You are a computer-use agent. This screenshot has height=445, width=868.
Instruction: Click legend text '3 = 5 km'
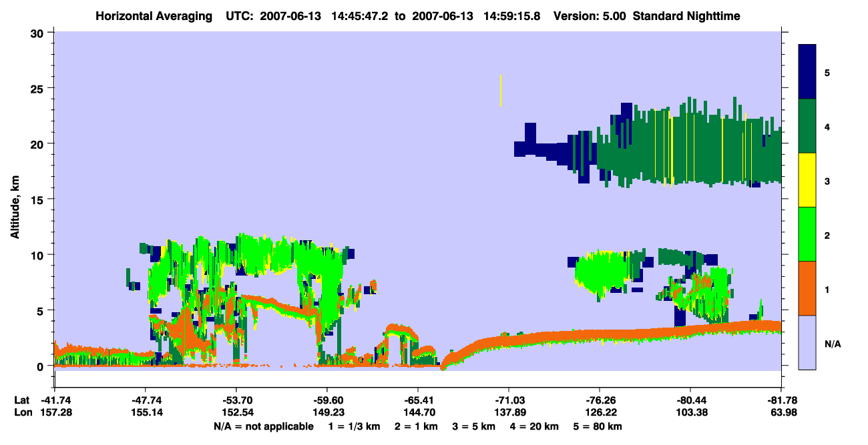click(x=475, y=426)
